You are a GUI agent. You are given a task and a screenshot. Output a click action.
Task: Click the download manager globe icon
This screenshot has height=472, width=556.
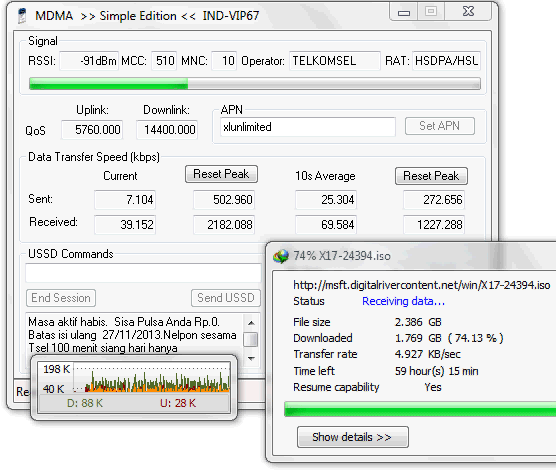[x=280, y=256]
